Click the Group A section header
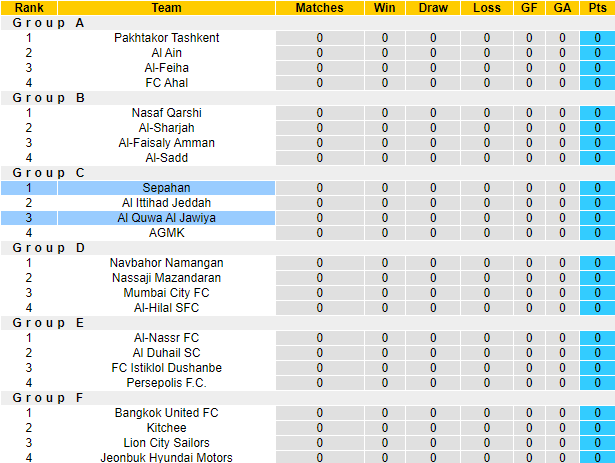 click(48, 23)
